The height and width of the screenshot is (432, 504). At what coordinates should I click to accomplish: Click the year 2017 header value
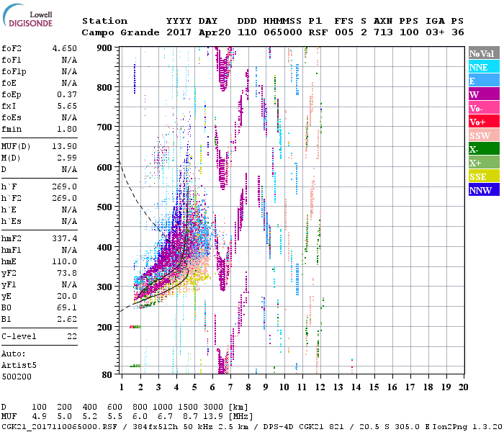pyautogui.click(x=179, y=32)
